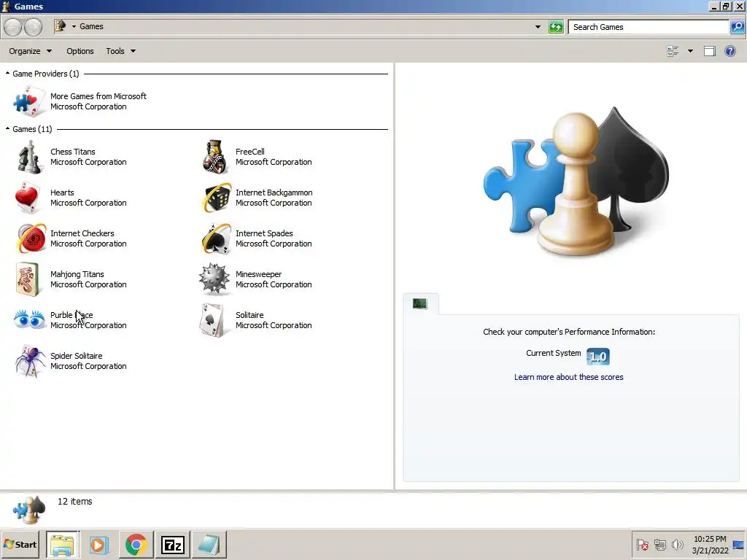Open the Chess Titans game icon
The height and width of the screenshot is (560, 747).
(29, 157)
